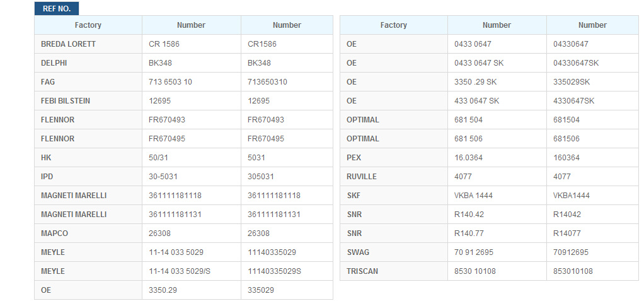Select the DELPHI factory cell

pos(88,63)
